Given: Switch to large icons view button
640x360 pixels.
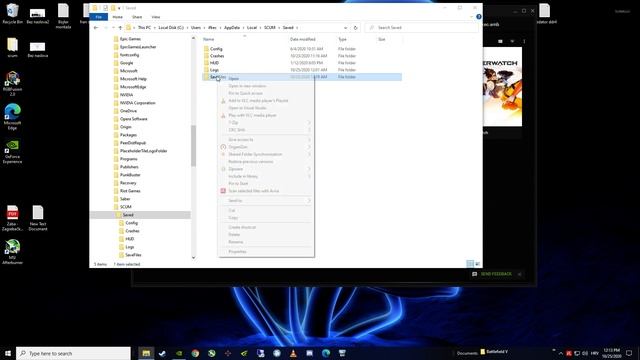Looking at the screenshot, I should click(478, 264).
